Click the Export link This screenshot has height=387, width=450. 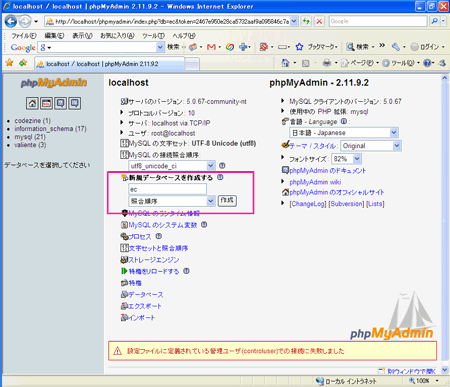pos(145,306)
